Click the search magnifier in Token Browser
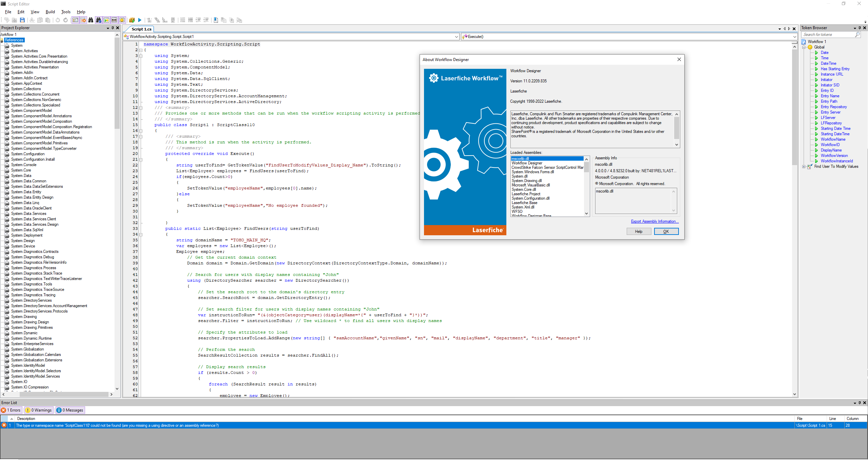The image size is (868, 460). click(857, 35)
